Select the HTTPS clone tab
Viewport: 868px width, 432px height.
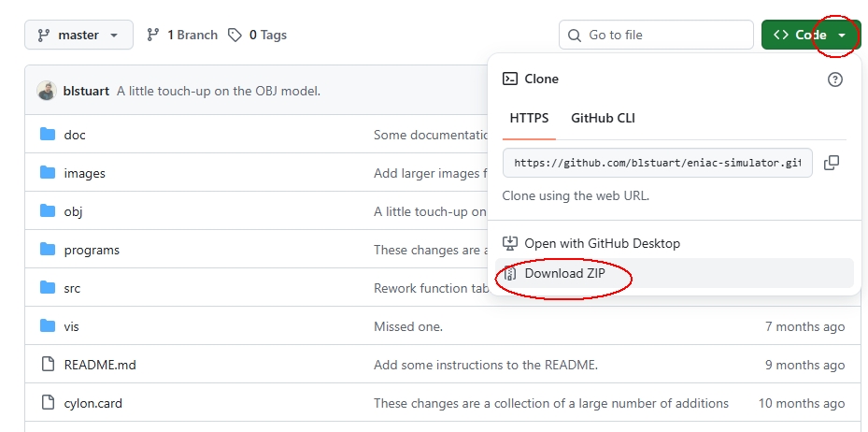click(529, 118)
